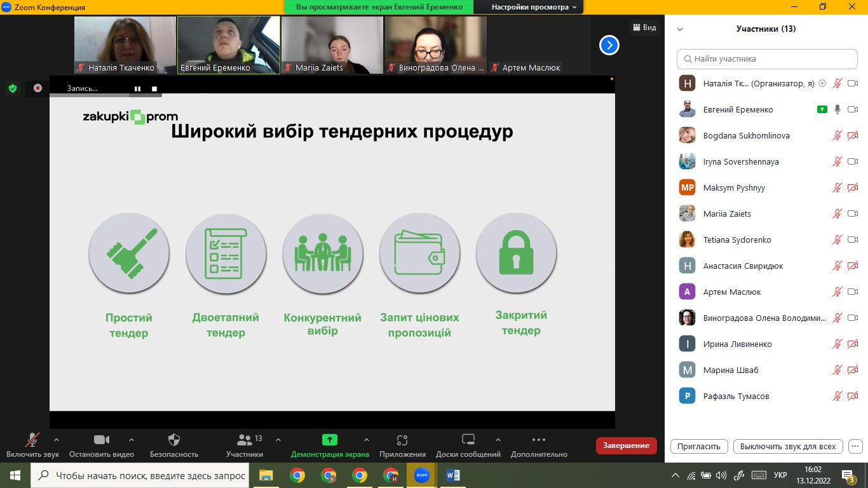Open Настройки просмотра dropdown

tap(534, 7)
